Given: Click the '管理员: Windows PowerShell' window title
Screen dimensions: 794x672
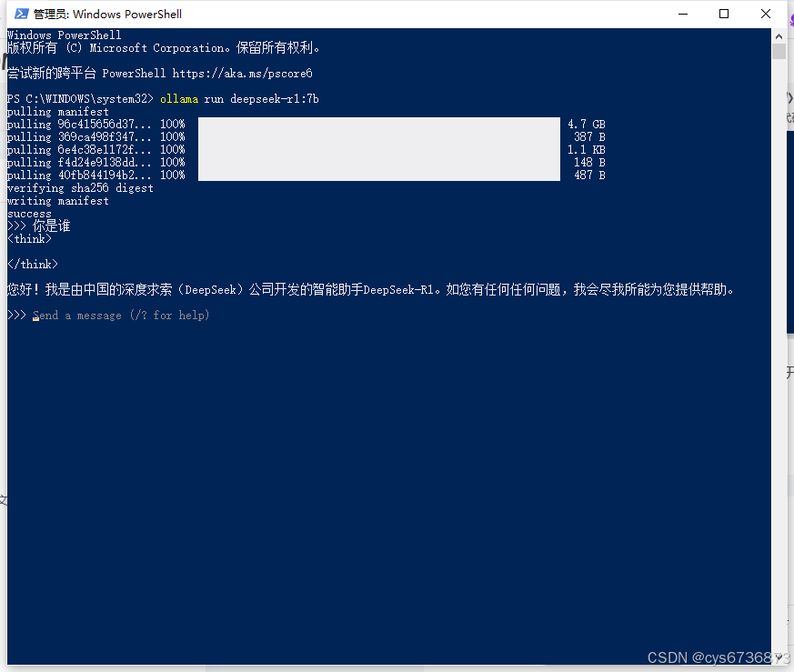Looking at the screenshot, I should tap(107, 15).
